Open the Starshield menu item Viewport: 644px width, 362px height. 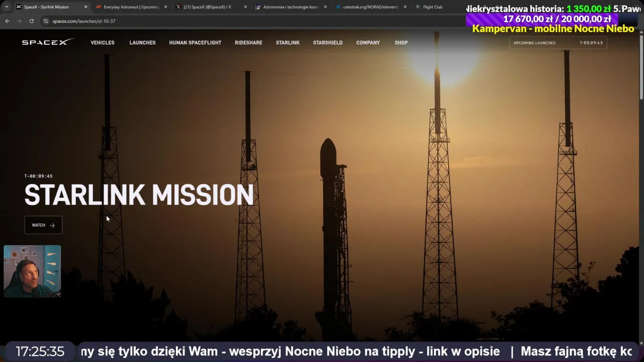click(x=328, y=43)
